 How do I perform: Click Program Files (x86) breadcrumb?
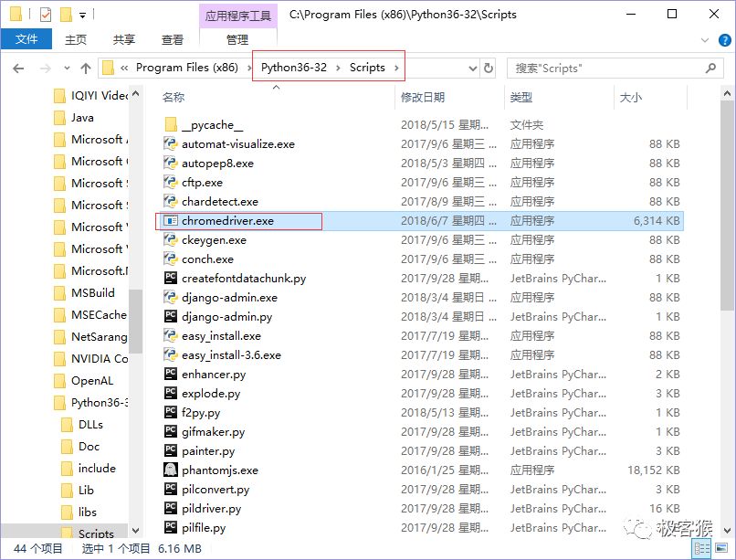(x=187, y=68)
